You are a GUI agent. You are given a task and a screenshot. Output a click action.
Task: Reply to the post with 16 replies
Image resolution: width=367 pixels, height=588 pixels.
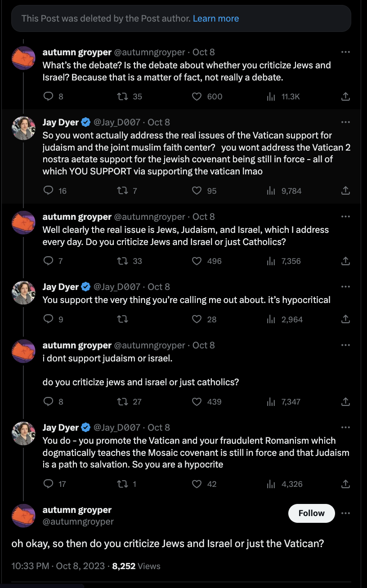point(48,191)
